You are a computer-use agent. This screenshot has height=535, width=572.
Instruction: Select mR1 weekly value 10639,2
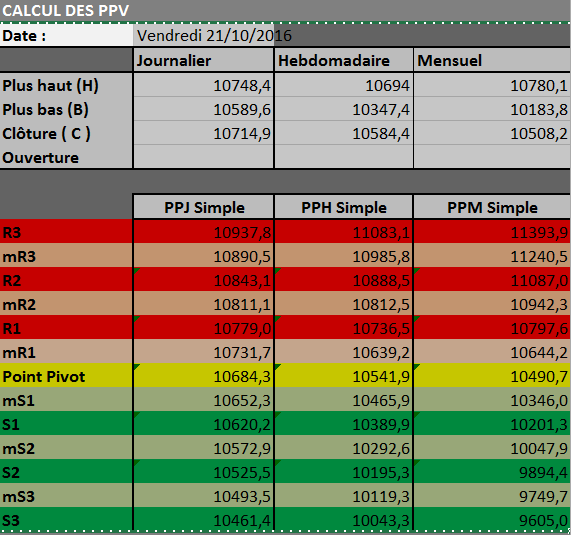344,352
